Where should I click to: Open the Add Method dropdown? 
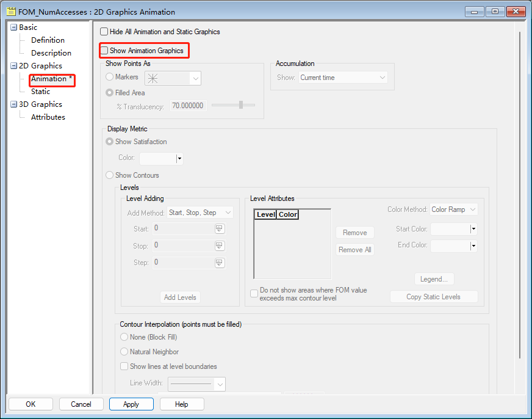coord(200,213)
